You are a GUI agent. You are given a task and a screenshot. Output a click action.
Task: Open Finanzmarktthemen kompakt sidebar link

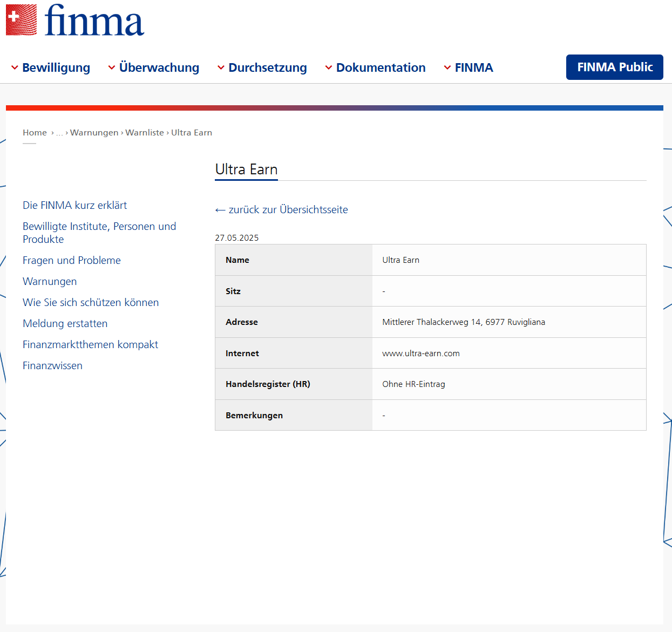(91, 344)
